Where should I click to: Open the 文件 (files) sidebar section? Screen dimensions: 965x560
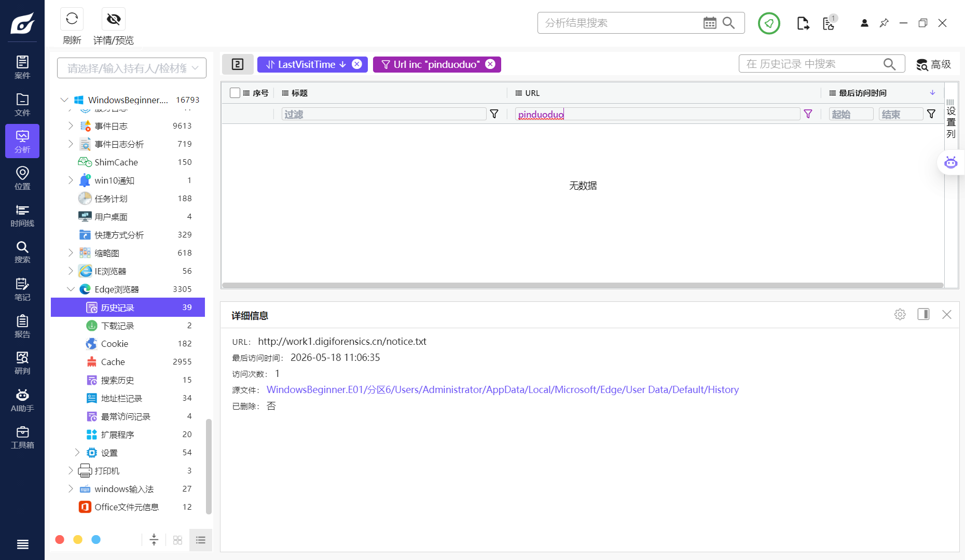pyautogui.click(x=22, y=104)
